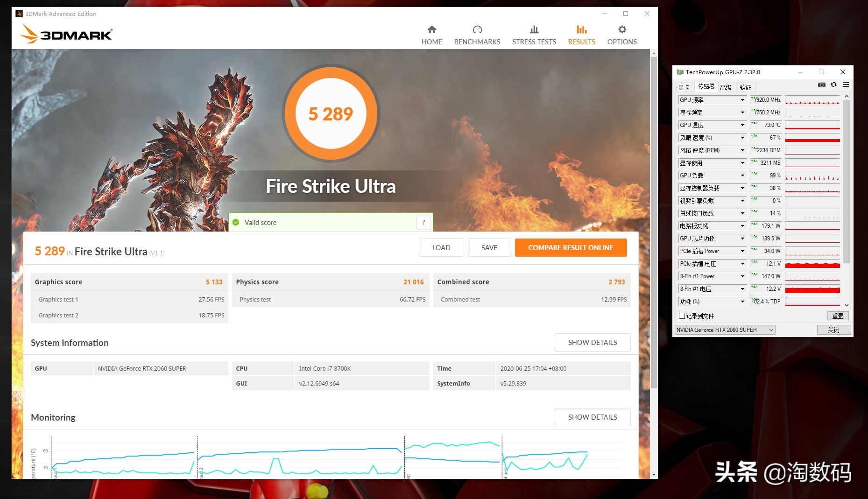Show details for Monitoring
The height and width of the screenshot is (499, 868).
(593, 417)
